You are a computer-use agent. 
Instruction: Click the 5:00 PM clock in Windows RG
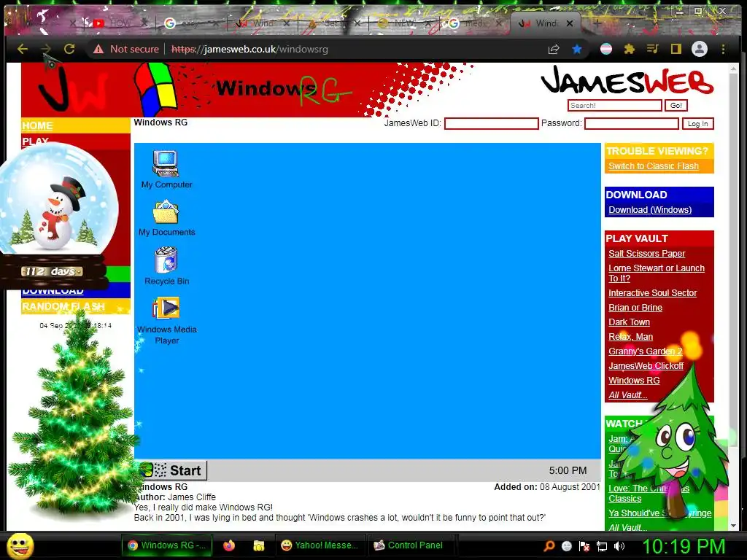568,470
